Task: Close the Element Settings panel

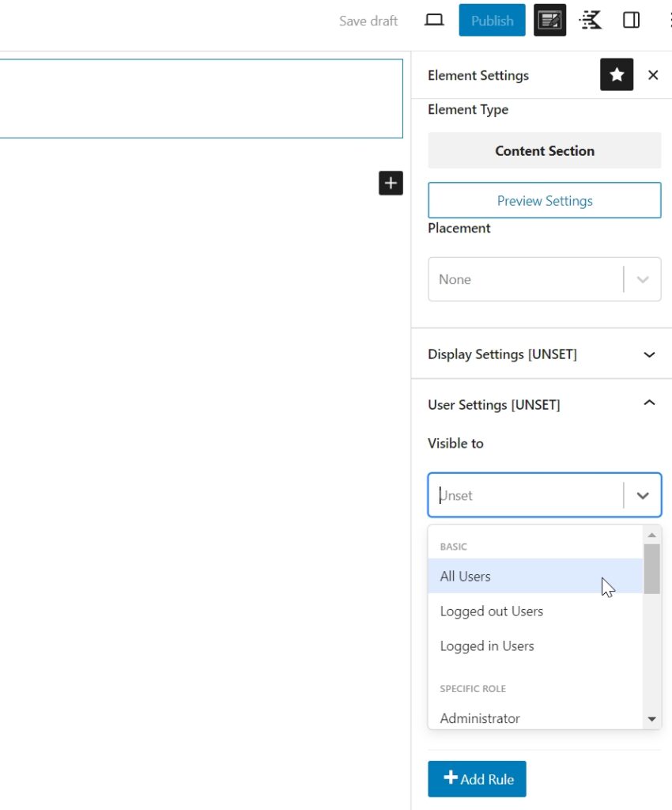Action: pyautogui.click(x=653, y=75)
